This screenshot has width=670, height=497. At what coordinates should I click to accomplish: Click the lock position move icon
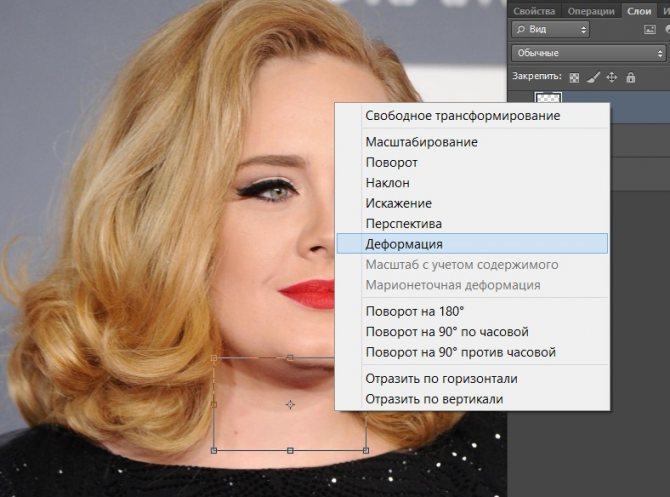(611, 77)
